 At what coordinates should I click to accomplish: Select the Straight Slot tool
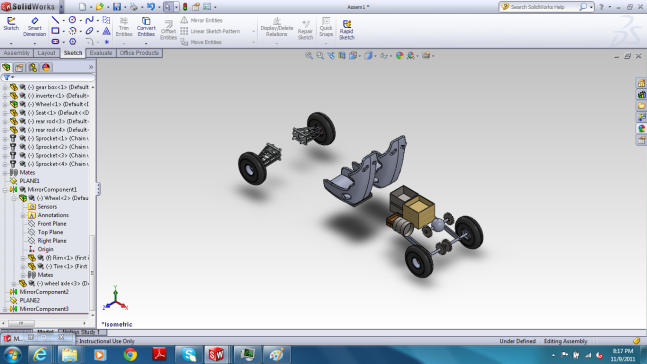tap(55, 41)
